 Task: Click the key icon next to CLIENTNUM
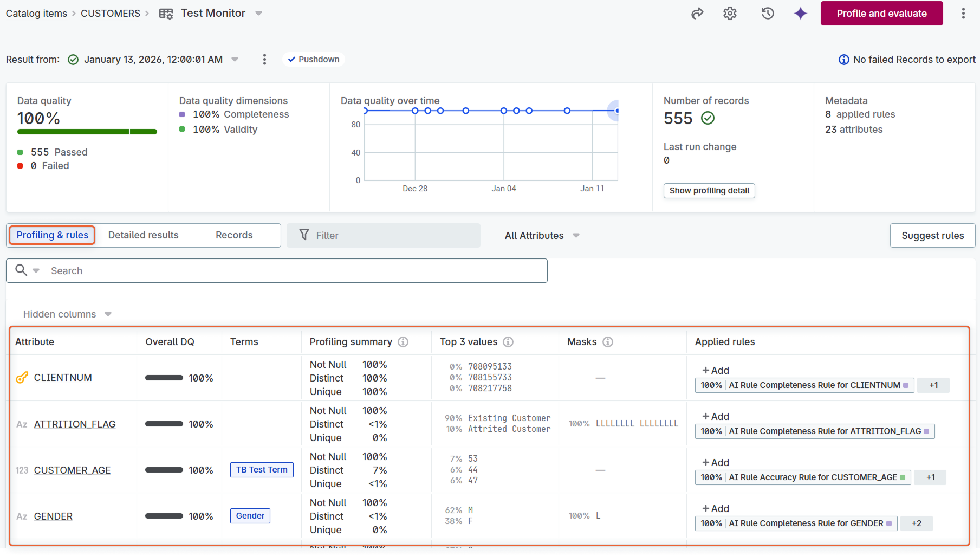click(x=22, y=377)
